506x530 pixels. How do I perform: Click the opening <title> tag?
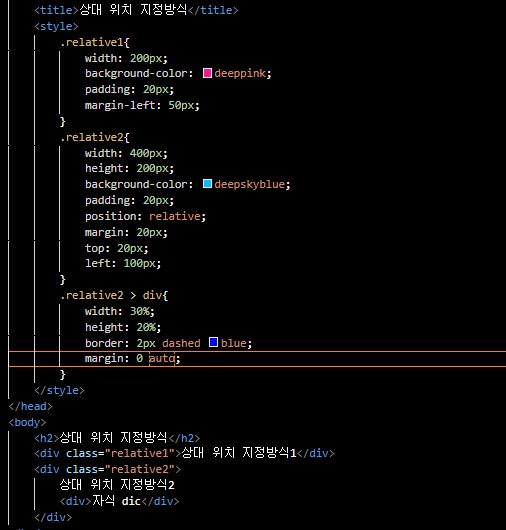tap(56, 10)
